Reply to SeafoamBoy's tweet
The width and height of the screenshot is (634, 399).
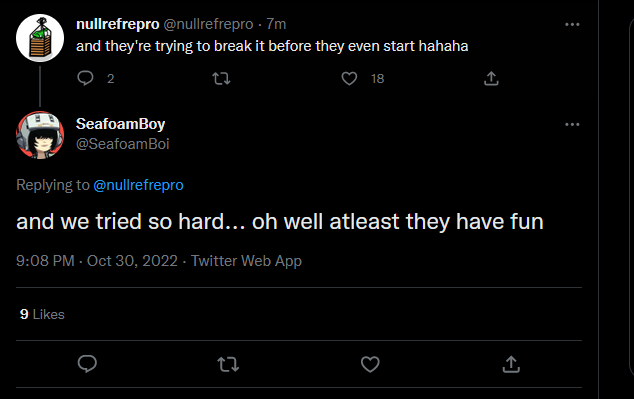tap(87, 364)
